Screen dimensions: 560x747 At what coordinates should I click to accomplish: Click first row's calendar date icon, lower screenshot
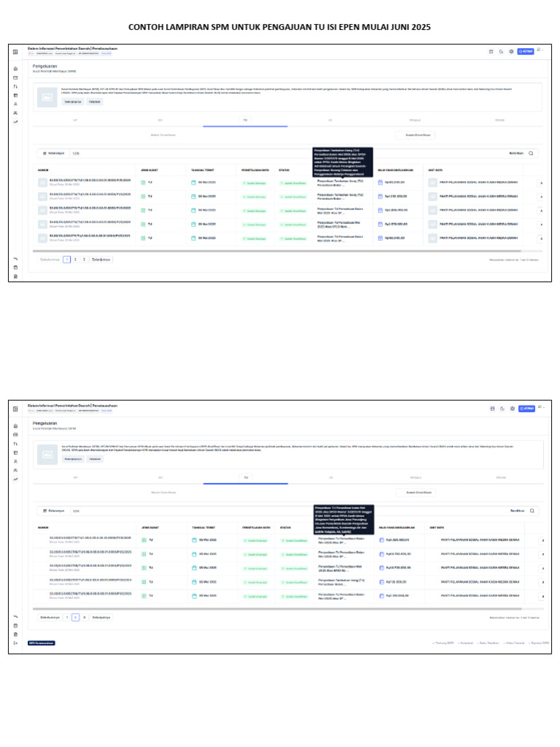194,541
